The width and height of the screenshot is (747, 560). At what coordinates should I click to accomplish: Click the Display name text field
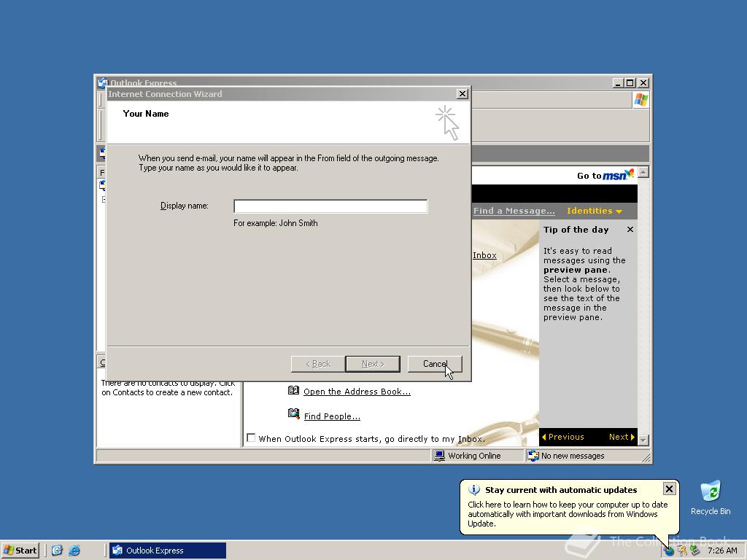click(x=330, y=206)
